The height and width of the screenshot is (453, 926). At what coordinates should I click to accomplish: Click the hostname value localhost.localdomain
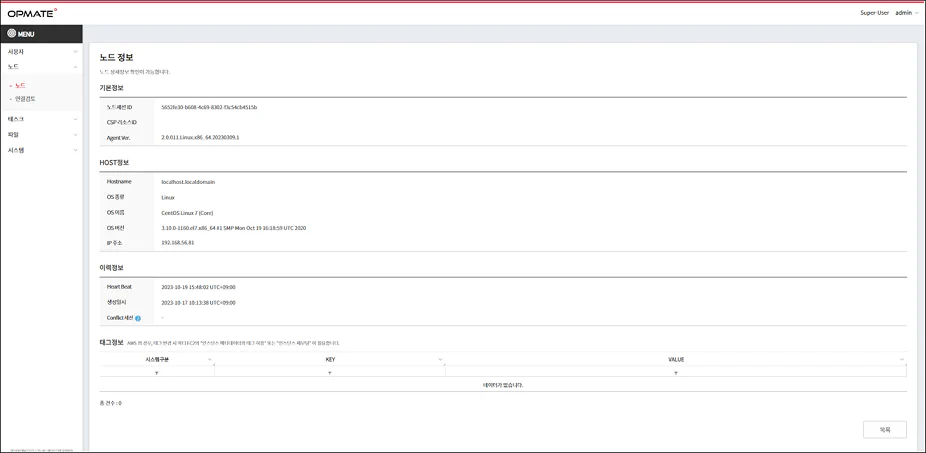188,182
